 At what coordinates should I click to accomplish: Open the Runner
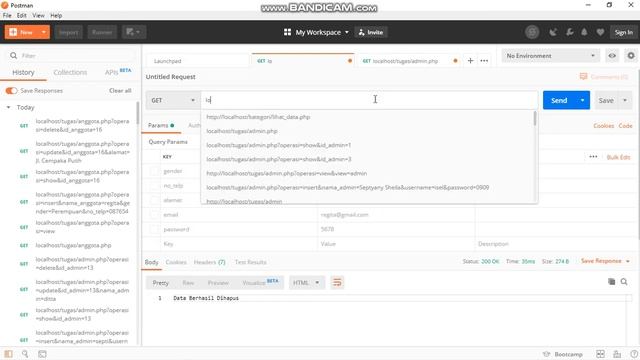pyautogui.click(x=102, y=32)
